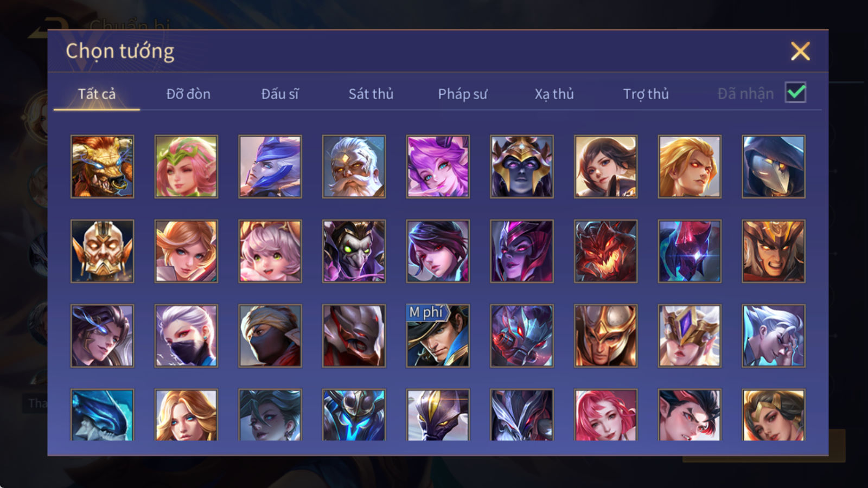868x488 pixels.
Task: Pick the white-haired masked ninja hero
Action: [x=186, y=336]
